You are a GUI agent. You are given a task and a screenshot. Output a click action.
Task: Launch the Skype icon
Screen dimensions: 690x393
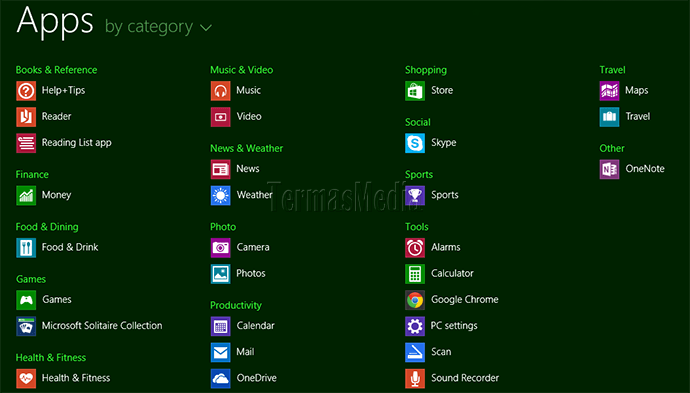(x=415, y=143)
